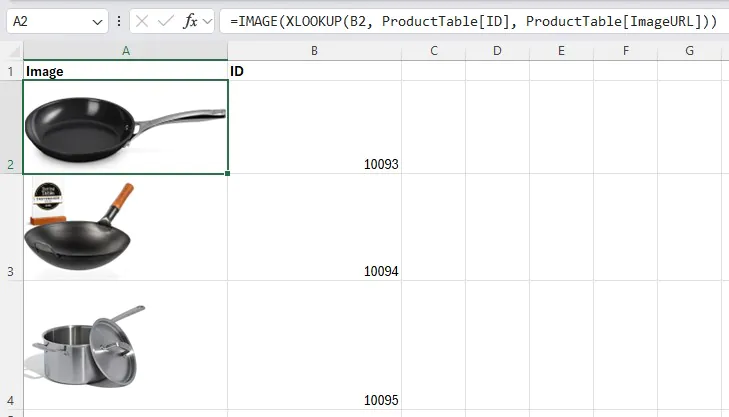Click the fill handle of cell A2
The image size is (729, 417).
click(227, 173)
